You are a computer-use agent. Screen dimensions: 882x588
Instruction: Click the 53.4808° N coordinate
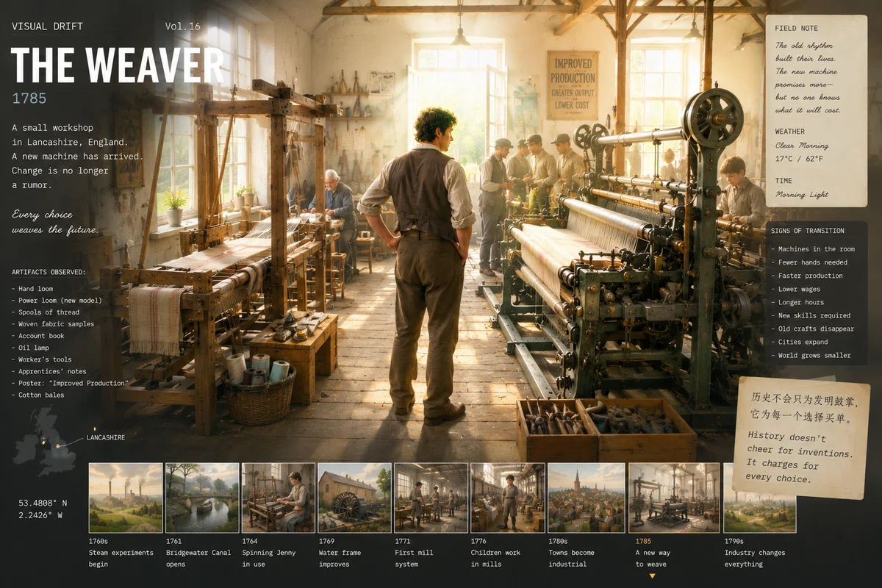(43, 503)
